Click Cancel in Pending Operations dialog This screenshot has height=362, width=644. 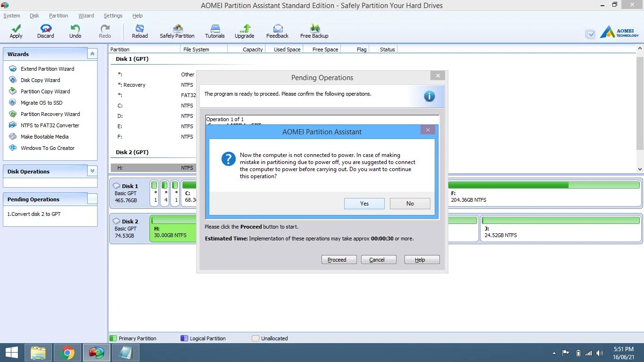tap(379, 260)
